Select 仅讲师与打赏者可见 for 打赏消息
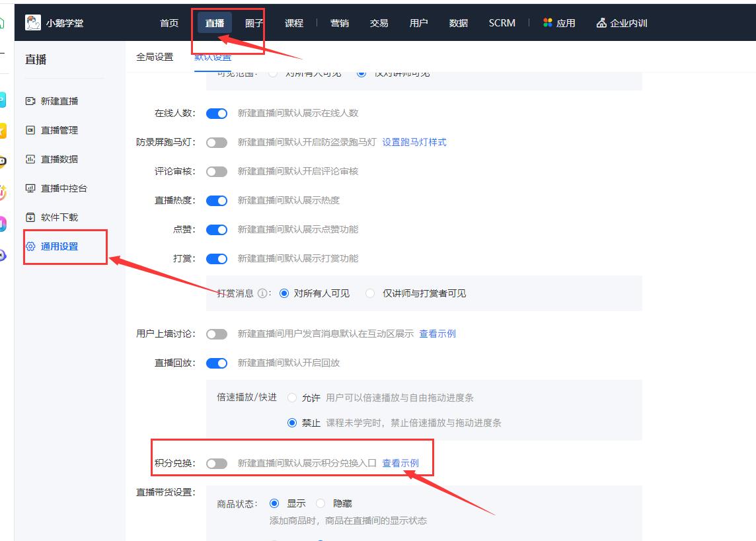The width and height of the screenshot is (756, 541). point(369,293)
